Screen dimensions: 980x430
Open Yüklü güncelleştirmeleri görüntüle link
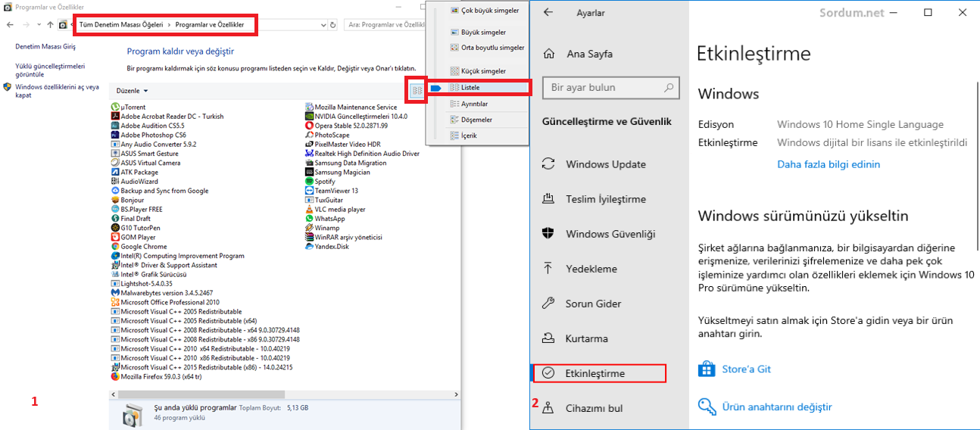(x=50, y=70)
